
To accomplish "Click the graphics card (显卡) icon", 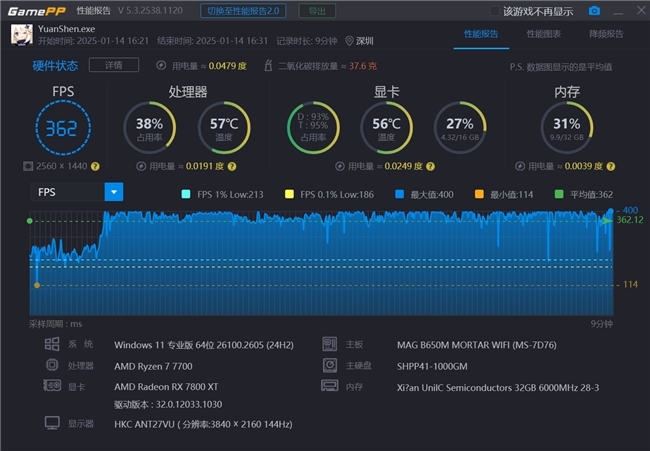I will 52,386.
